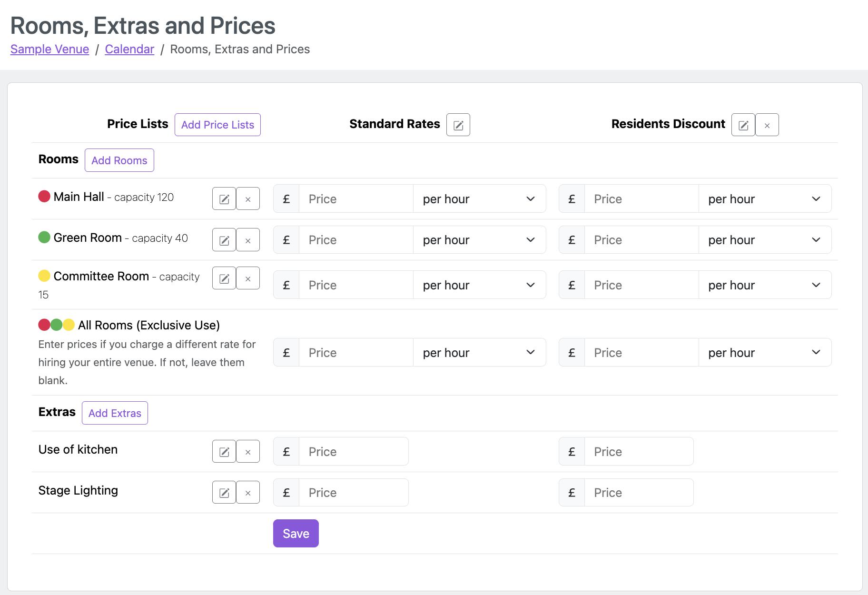
Task: Save the prices with the Save button
Action: click(x=296, y=534)
